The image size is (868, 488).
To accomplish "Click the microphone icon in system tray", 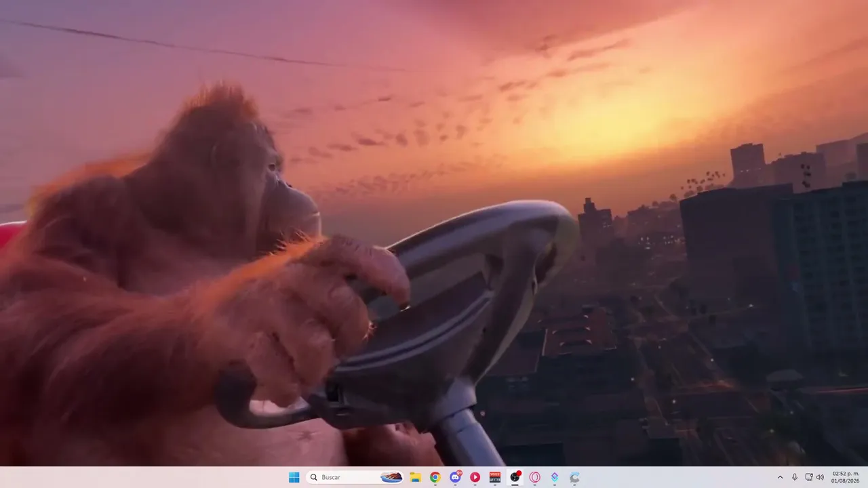I will pos(795,477).
